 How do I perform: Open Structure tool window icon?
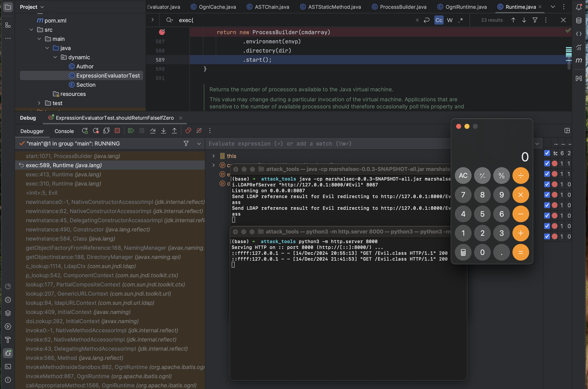click(x=8, y=25)
